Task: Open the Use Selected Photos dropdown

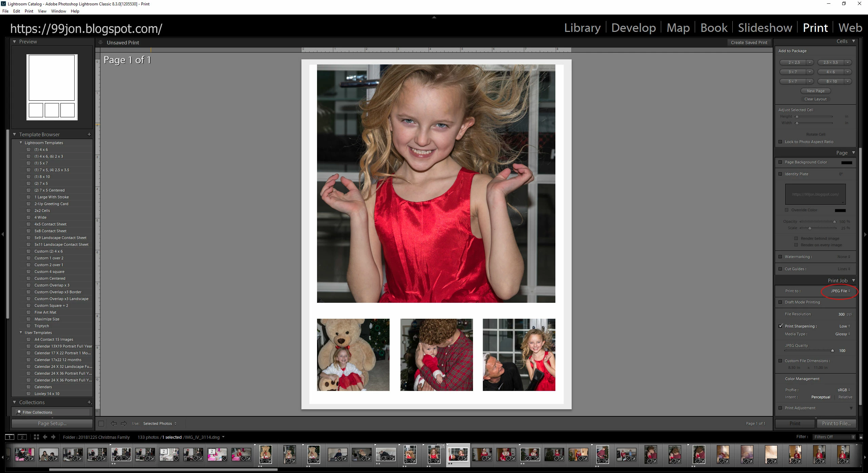Action: point(159,423)
